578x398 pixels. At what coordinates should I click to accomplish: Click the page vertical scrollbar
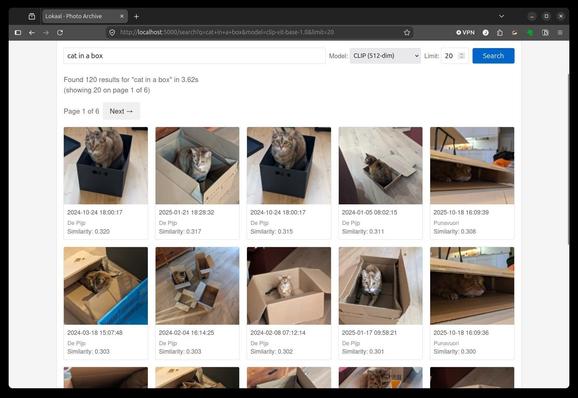tap(568, 158)
